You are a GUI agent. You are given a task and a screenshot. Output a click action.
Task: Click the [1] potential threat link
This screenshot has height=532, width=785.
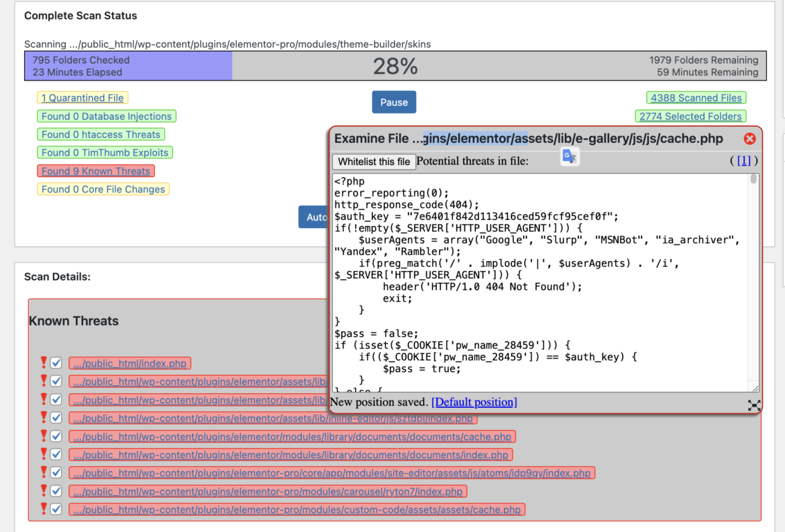coord(744,160)
